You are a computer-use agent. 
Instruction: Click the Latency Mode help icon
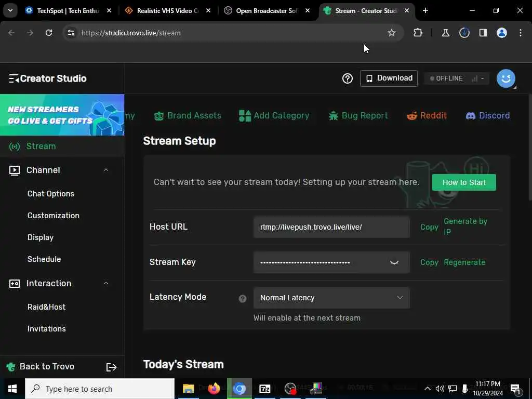[x=242, y=299]
